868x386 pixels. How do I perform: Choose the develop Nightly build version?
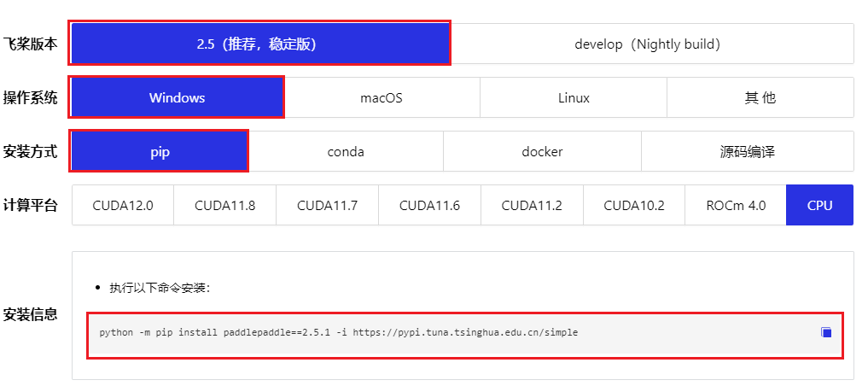click(x=647, y=44)
